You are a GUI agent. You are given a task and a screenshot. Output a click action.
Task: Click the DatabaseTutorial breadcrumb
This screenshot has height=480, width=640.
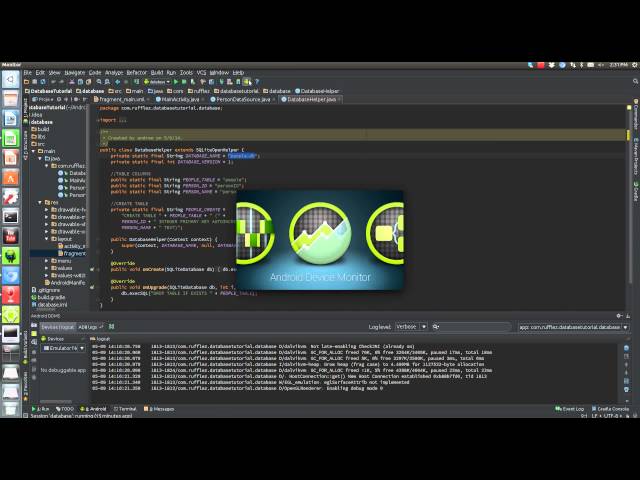tap(48, 91)
